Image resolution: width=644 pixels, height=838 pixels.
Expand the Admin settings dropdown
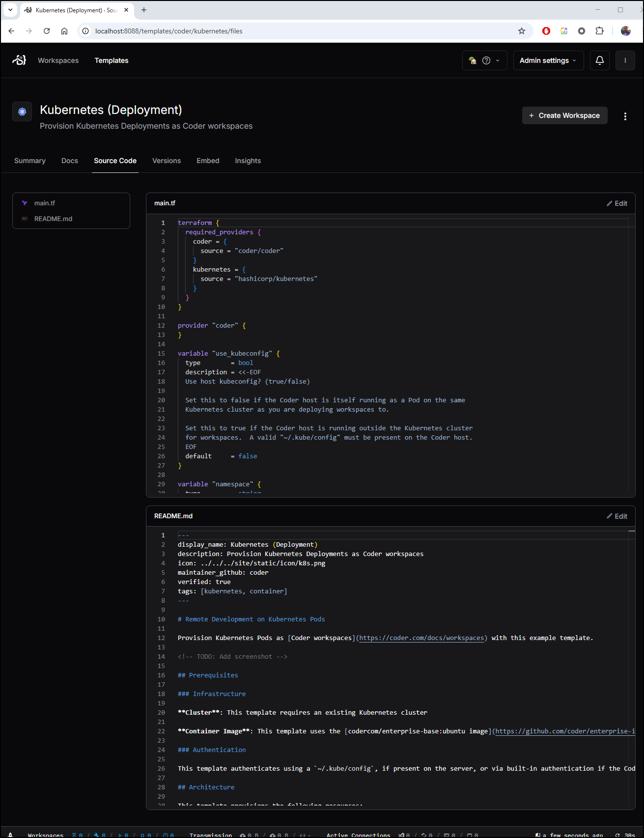tap(548, 60)
